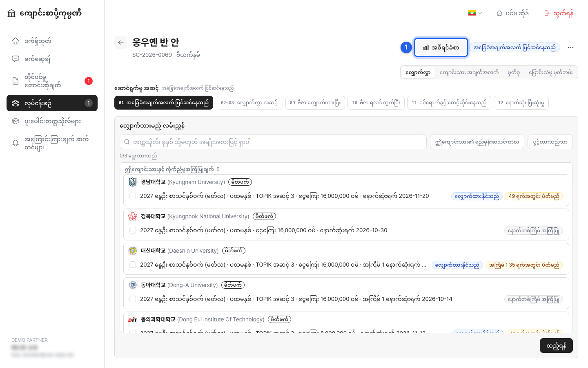Click the university search input field
The image size is (588, 368).
(x=273, y=142)
